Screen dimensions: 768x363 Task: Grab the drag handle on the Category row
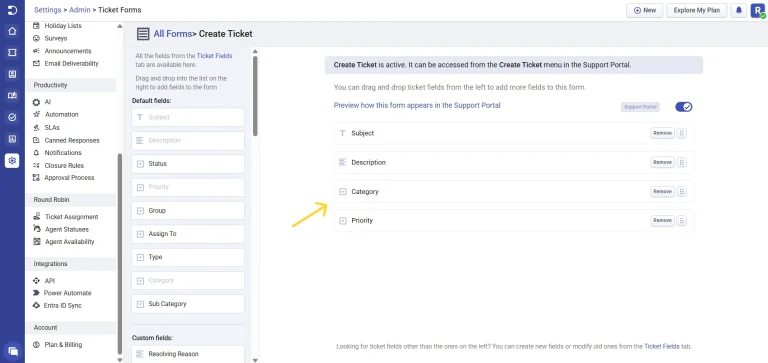click(x=681, y=192)
